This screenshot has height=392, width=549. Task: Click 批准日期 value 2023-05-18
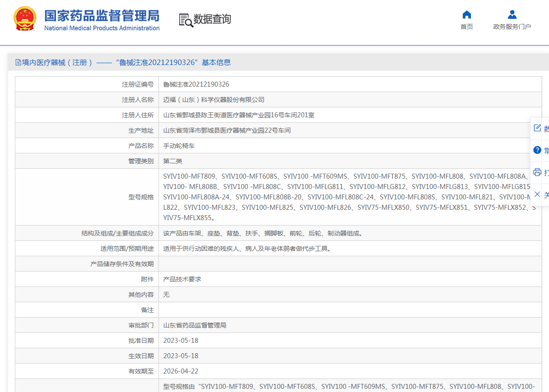coord(181,341)
